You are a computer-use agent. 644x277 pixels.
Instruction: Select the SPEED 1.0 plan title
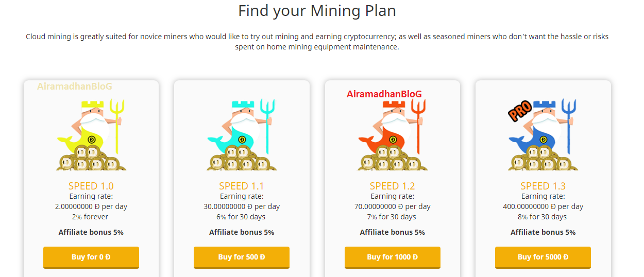[91, 186]
